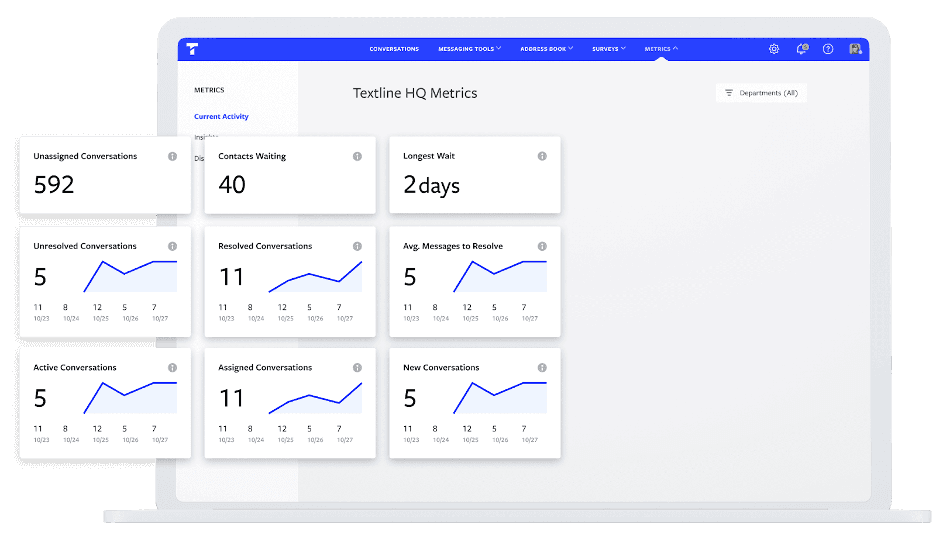The height and width of the screenshot is (540, 936).
Task: Expand the Surveys menu
Action: 608,49
